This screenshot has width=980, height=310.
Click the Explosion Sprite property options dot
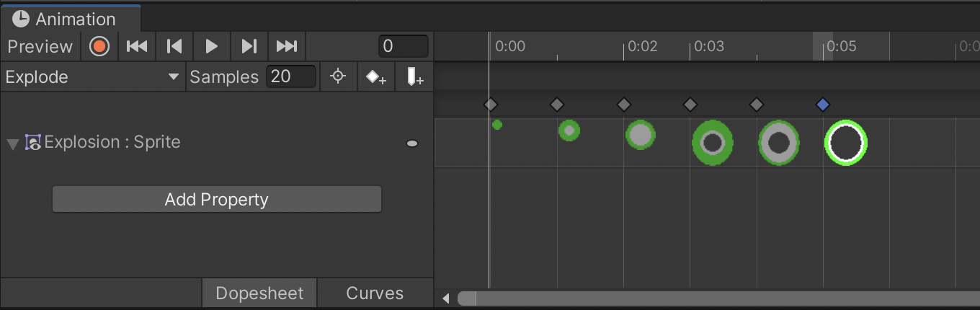point(412,143)
